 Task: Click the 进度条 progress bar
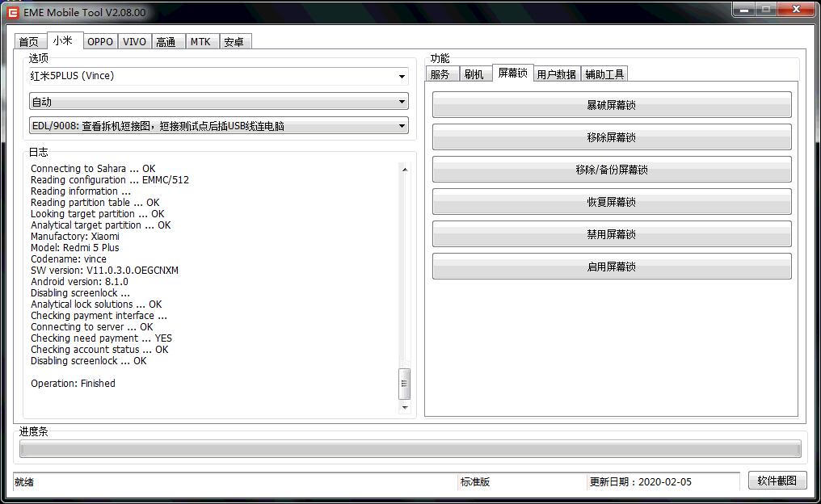click(410, 448)
